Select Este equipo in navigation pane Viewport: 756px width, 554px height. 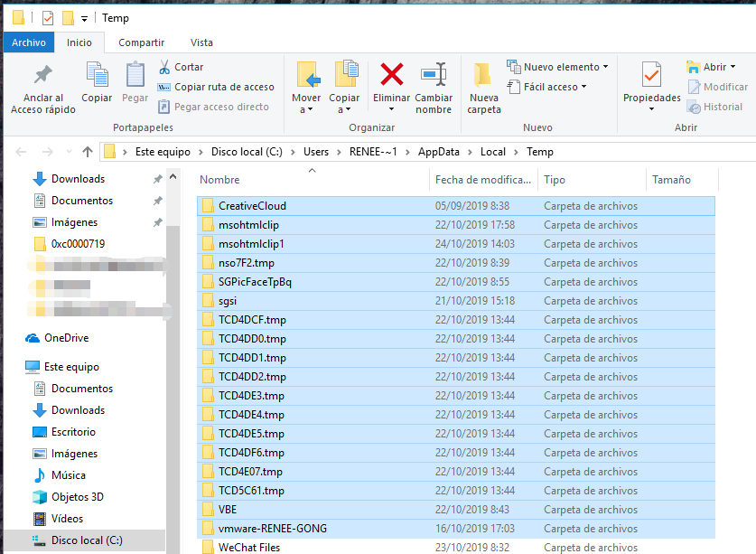tap(71, 367)
